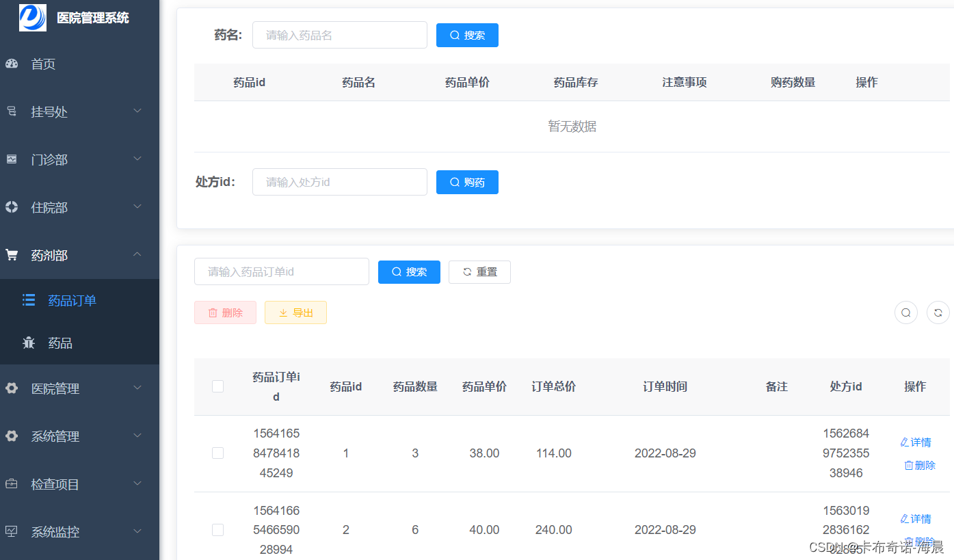Click 搜索 button next to order id field

click(409, 271)
